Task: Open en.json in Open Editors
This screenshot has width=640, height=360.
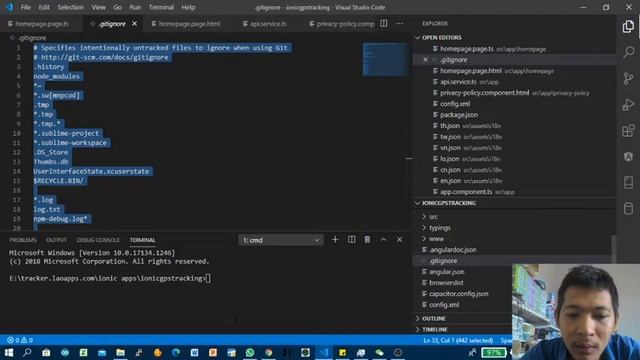Action: click(450, 181)
